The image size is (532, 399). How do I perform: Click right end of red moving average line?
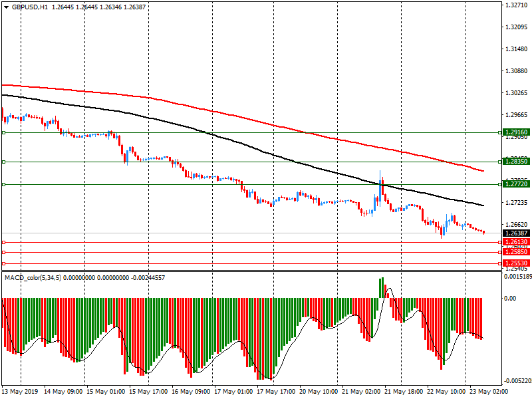tap(483, 171)
